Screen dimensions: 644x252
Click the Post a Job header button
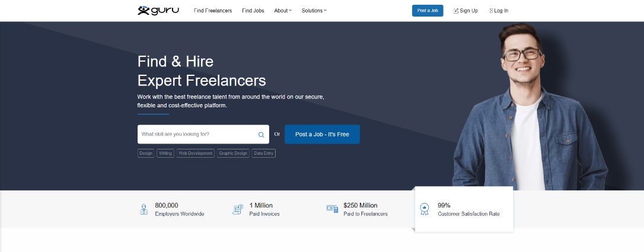(428, 11)
